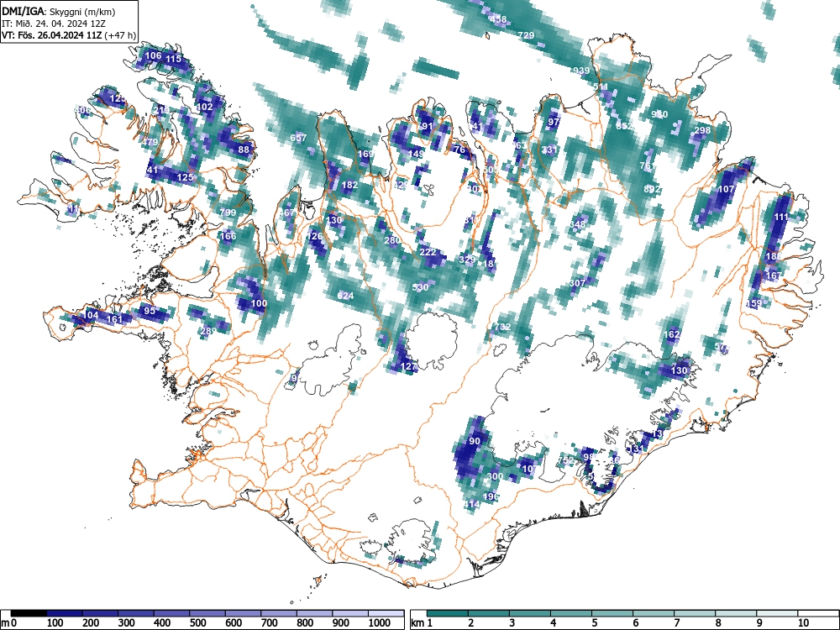
Task: Click the 159 visibility value
Action: [x=753, y=303]
